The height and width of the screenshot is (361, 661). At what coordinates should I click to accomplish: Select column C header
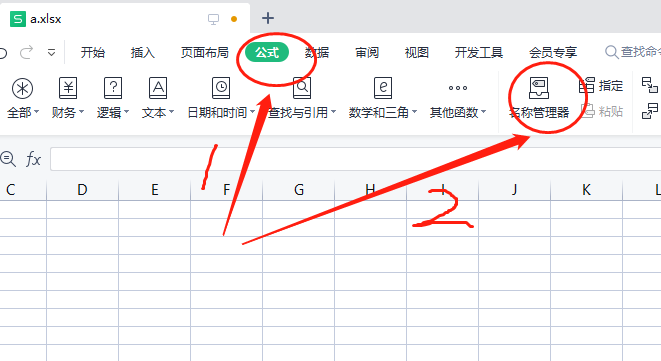(x=23, y=190)
